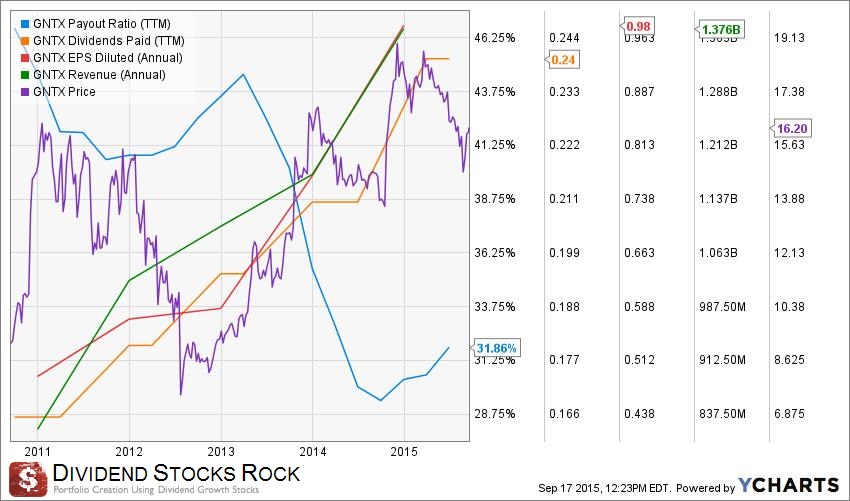Click the 837.50M revenue axis value

click(x=722, y=414)
